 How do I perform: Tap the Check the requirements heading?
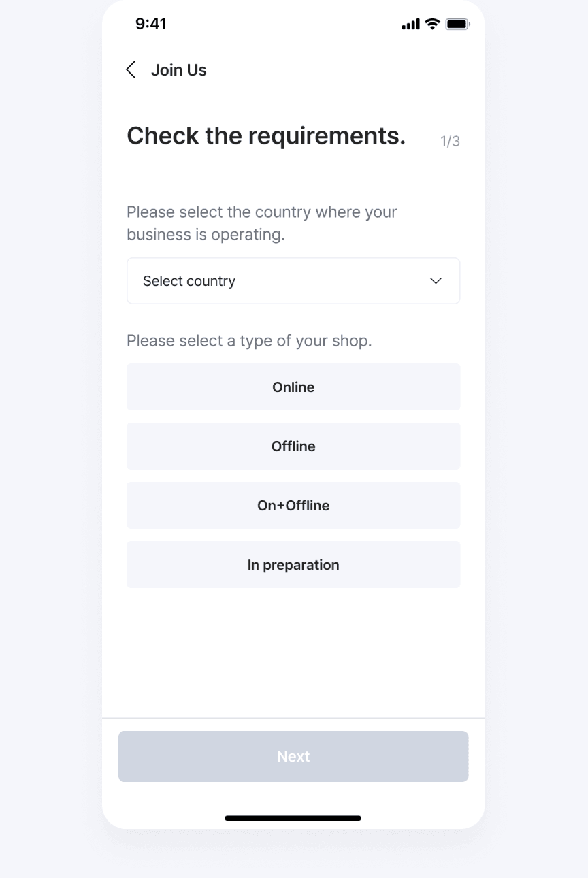tap(266, 136)
